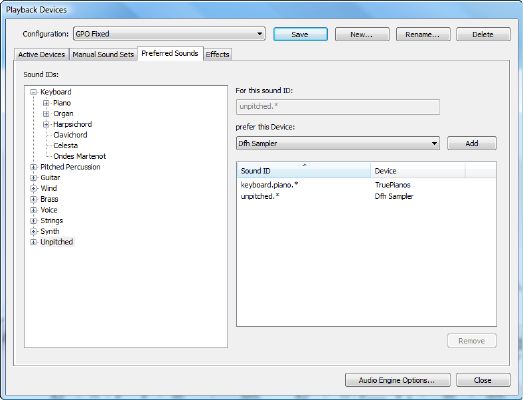The width and height of the screenshot is (523, 400).
Task: Open the prefer this Device dropdown
Action: [338, 143]
